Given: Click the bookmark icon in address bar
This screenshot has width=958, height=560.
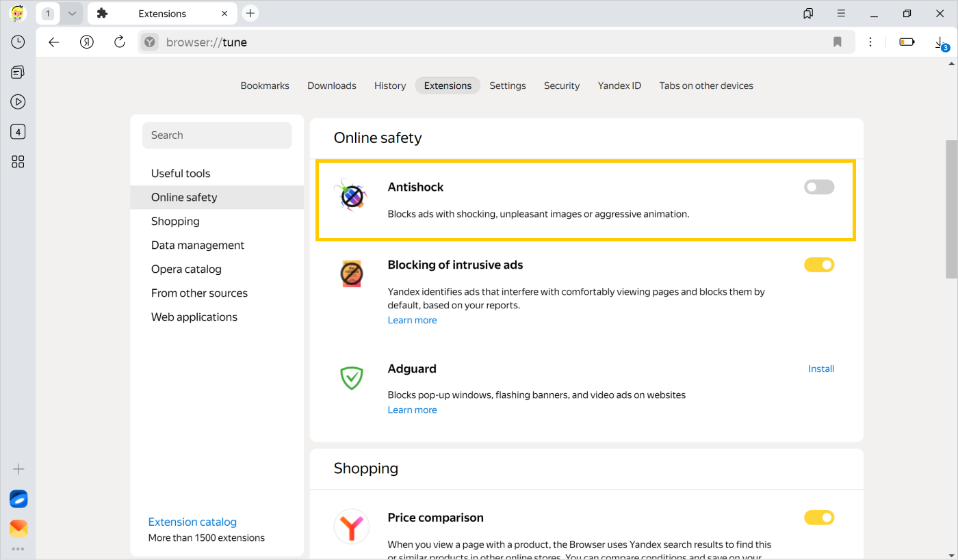Looking at the screenshot, I should [837, 42].
